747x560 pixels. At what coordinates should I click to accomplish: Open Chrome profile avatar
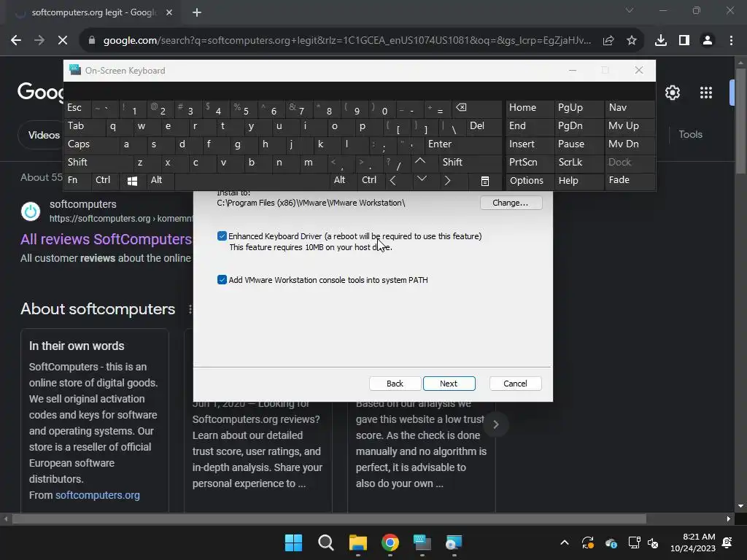point(708,41)
